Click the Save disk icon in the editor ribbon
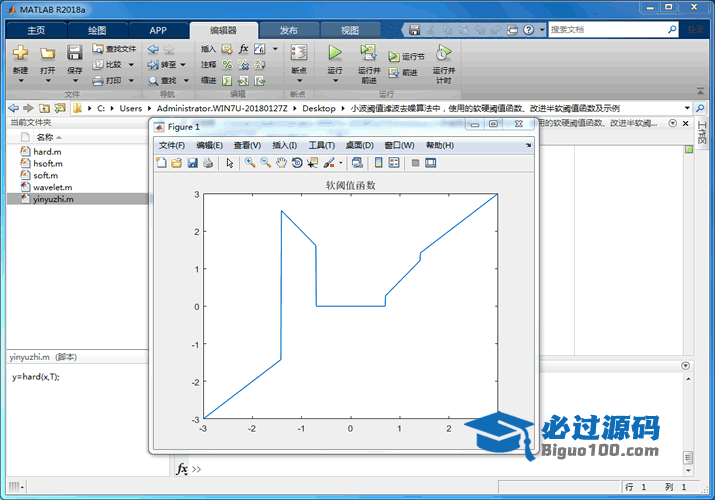715x500 pixels. (x=75, y=53)
